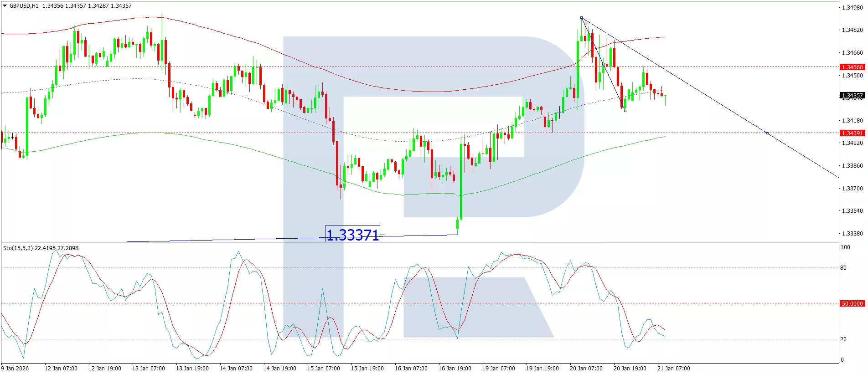Click the 9 Jan 2026 date label
The image size is (868, 374).
tap(15, 368)
